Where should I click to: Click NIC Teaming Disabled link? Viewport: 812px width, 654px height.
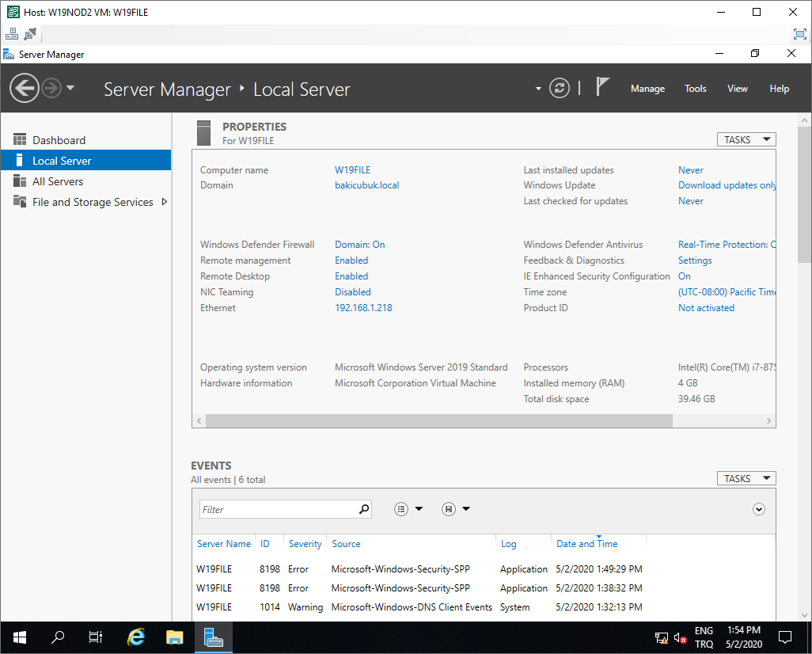pos(353,291)
